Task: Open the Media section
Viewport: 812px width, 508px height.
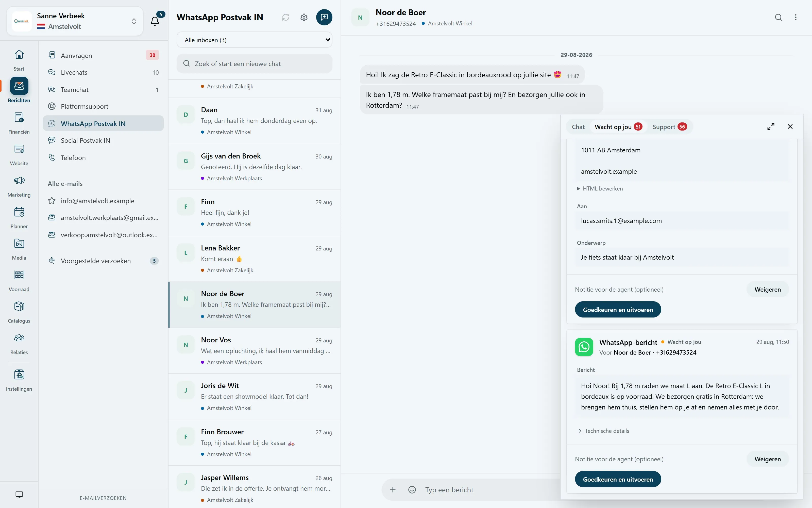Action: [19, 249]
